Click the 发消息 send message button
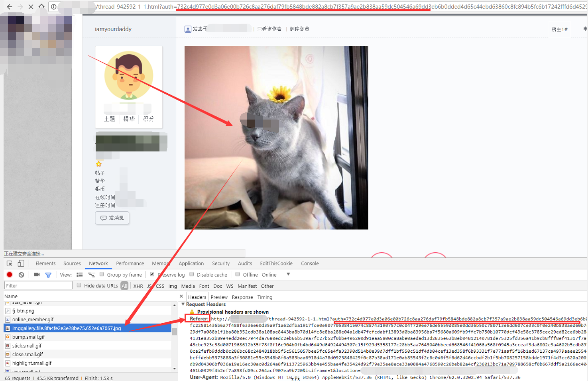Viewport: 588px width, 381px height. pos(112,218)
